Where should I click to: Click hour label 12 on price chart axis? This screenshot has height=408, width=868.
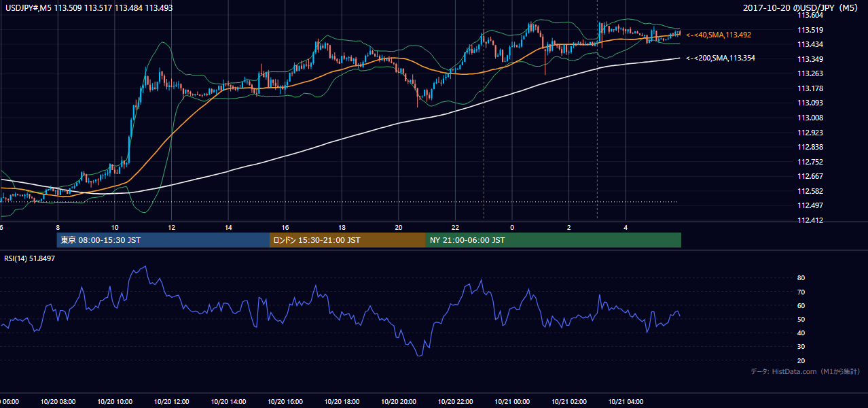pos(172,227)
